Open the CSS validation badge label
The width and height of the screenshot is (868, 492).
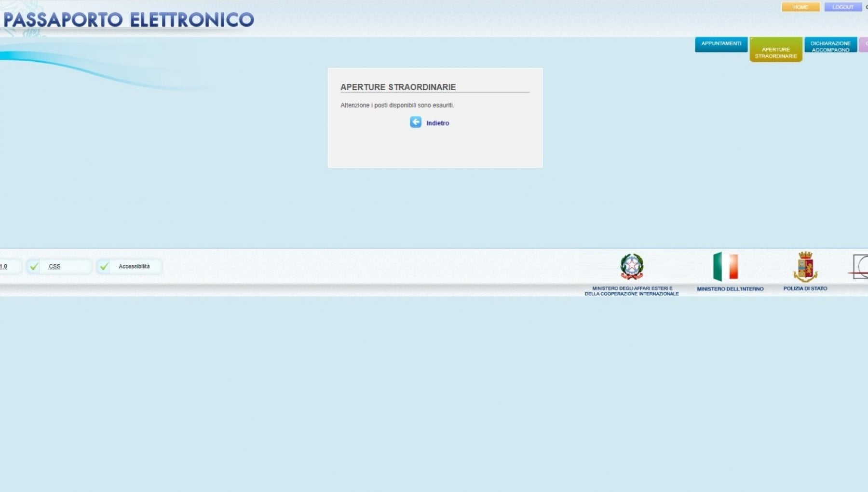pyautogui.click(x=54, y=266)
